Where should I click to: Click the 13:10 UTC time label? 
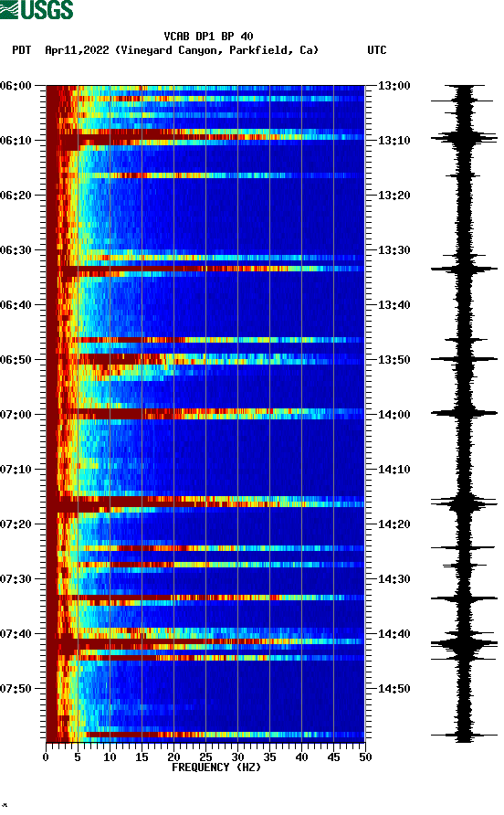394,141
